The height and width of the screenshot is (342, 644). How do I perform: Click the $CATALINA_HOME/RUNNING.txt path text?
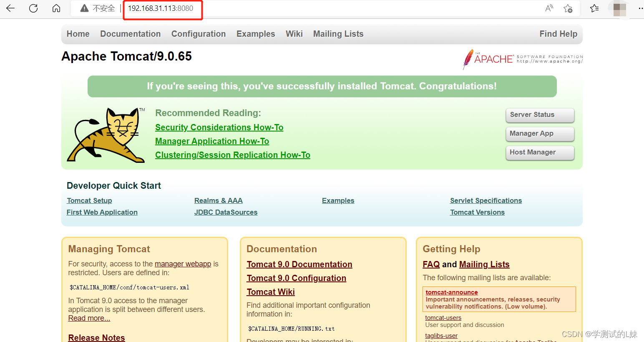coord(291,329)
